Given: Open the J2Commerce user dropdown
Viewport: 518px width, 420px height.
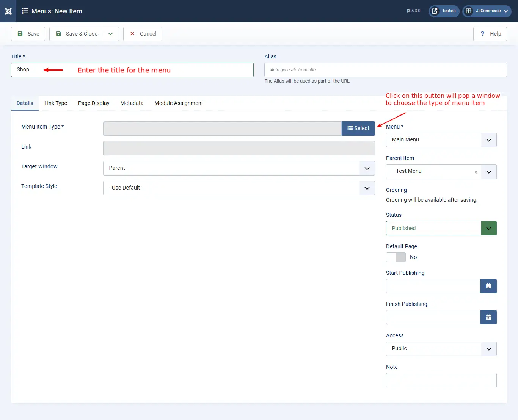Looking at the screenshot, I should point(487,11).
